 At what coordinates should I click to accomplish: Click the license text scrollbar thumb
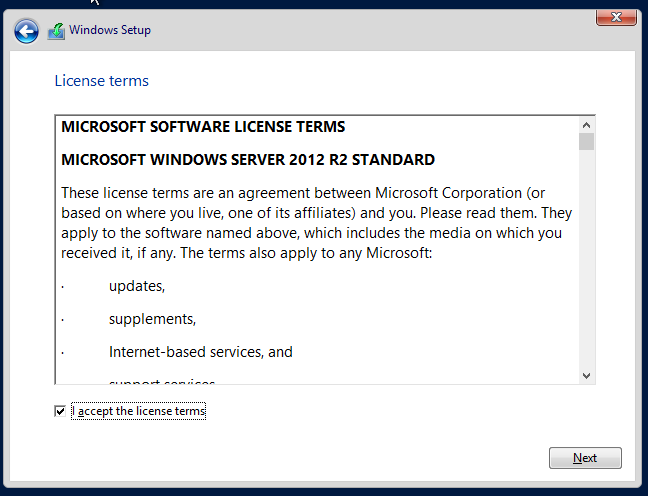[586, 141]
